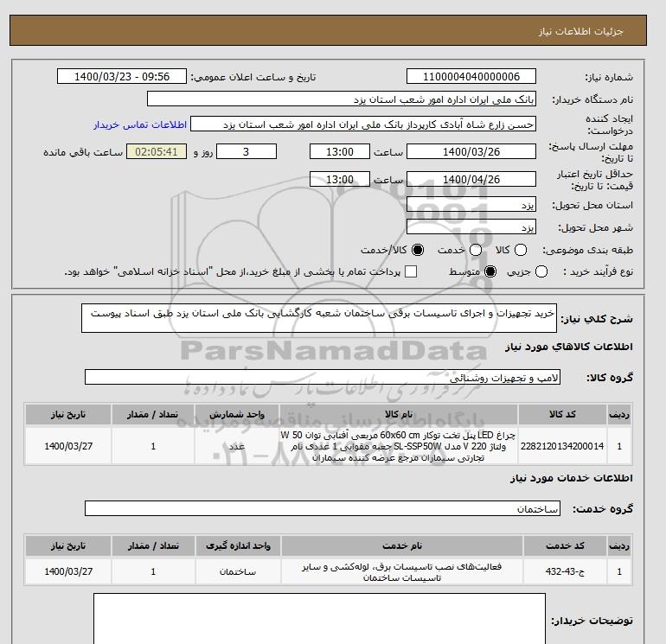Click the response deadline time 13:00 field
This screenshot has height=644, width=666.
point(340,151)
